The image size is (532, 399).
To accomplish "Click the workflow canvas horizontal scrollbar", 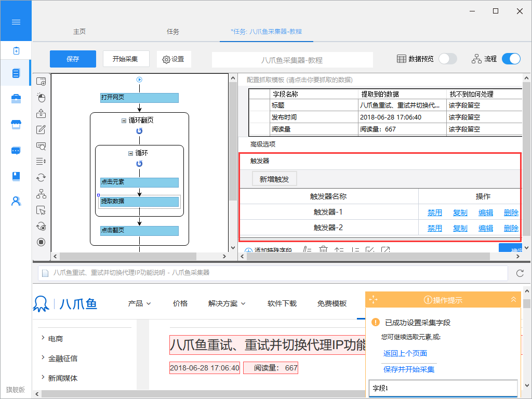I will [x=128, y=256].
